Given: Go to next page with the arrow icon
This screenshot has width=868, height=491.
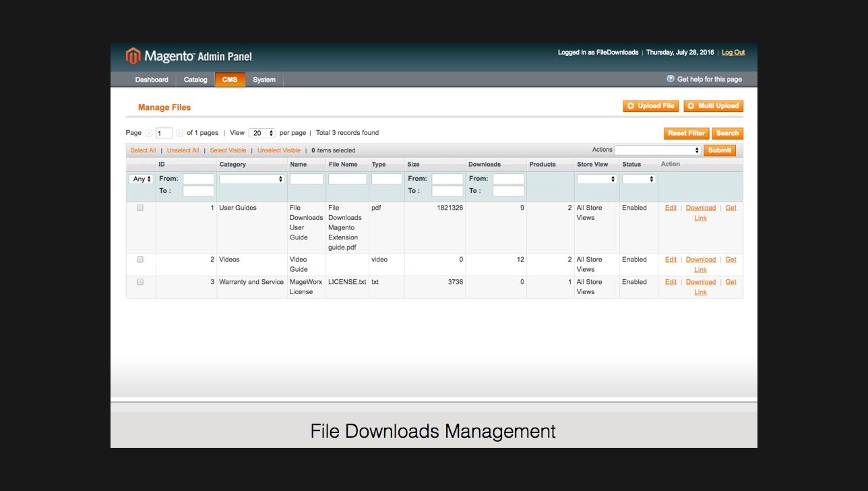Looking at the screenshot, I should click(179, 133).
